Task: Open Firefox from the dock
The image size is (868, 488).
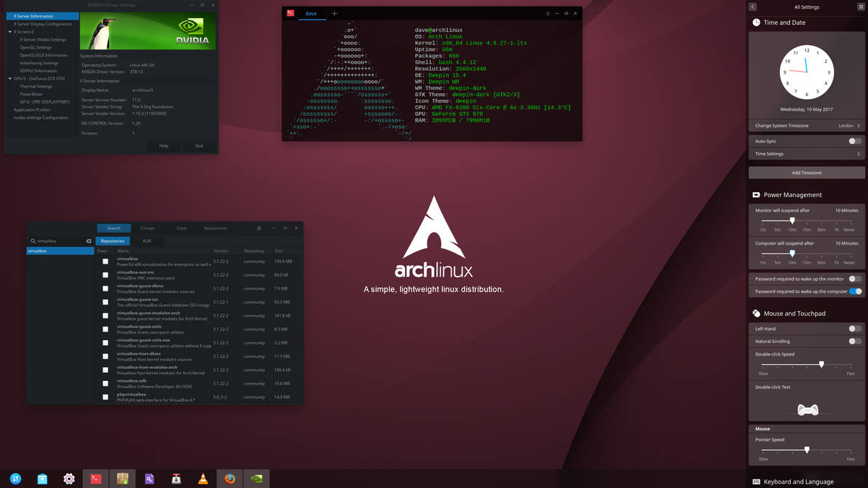Action: pos(229,479)
